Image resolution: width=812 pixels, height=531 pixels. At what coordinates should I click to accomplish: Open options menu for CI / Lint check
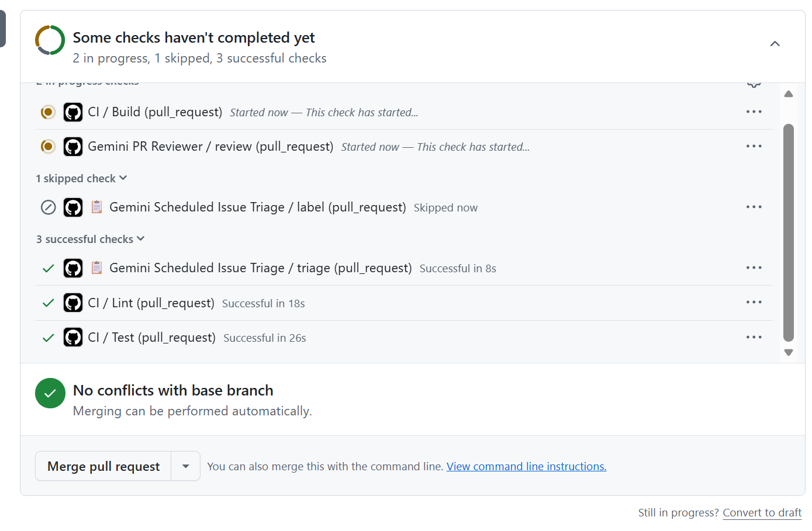(x=754, y=302)
